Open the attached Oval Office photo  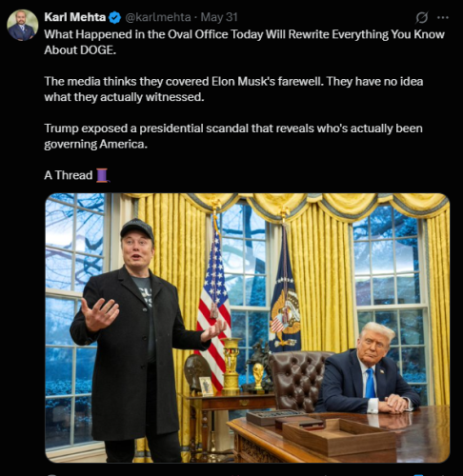tap(248, 327)
